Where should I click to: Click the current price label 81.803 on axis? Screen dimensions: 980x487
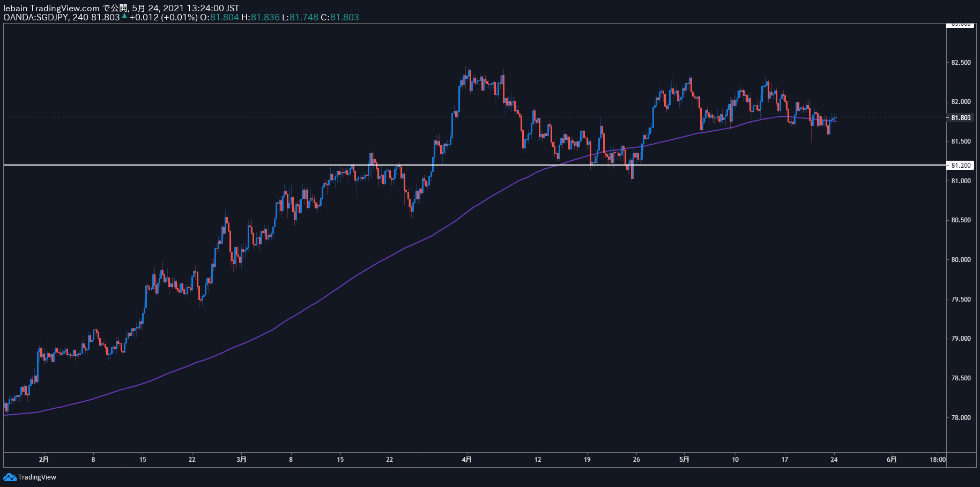(961, 118)
